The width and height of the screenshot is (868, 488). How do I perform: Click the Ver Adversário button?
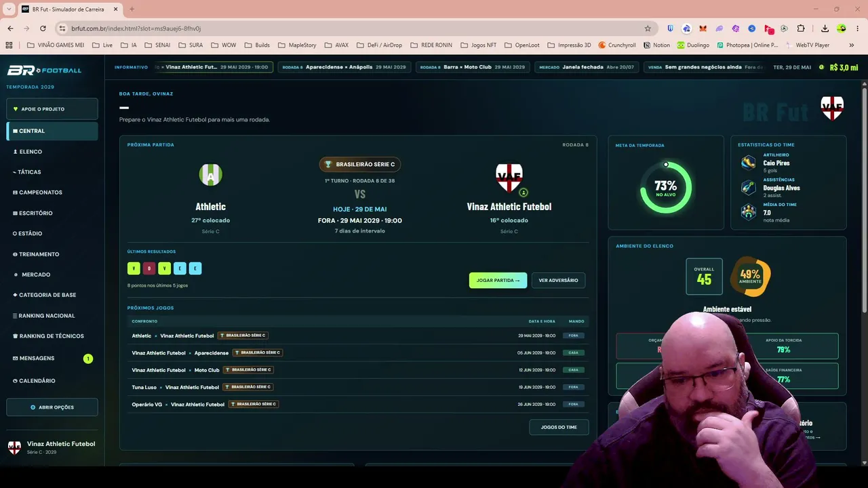558,280
